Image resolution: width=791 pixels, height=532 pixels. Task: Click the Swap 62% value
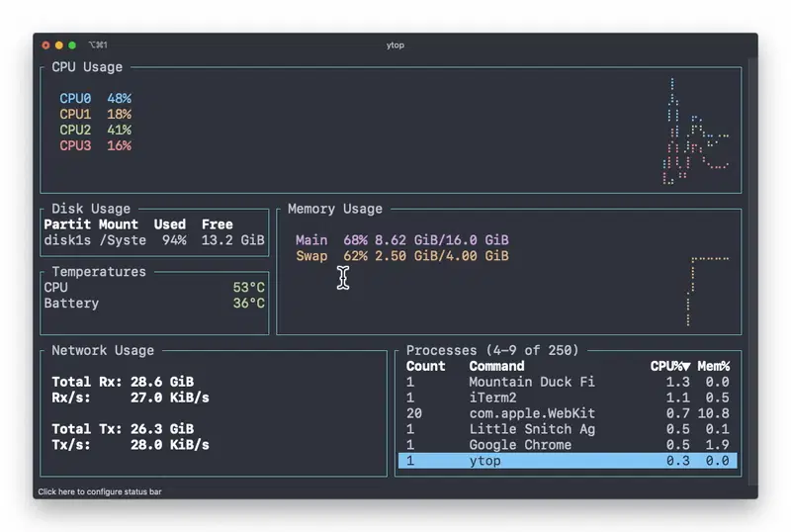[x=355, y=256]
